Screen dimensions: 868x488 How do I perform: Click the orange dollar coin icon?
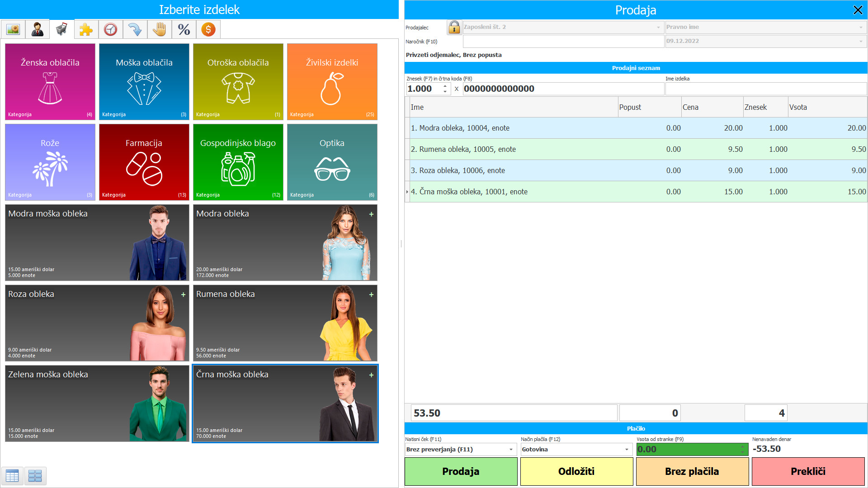(208, 30)
